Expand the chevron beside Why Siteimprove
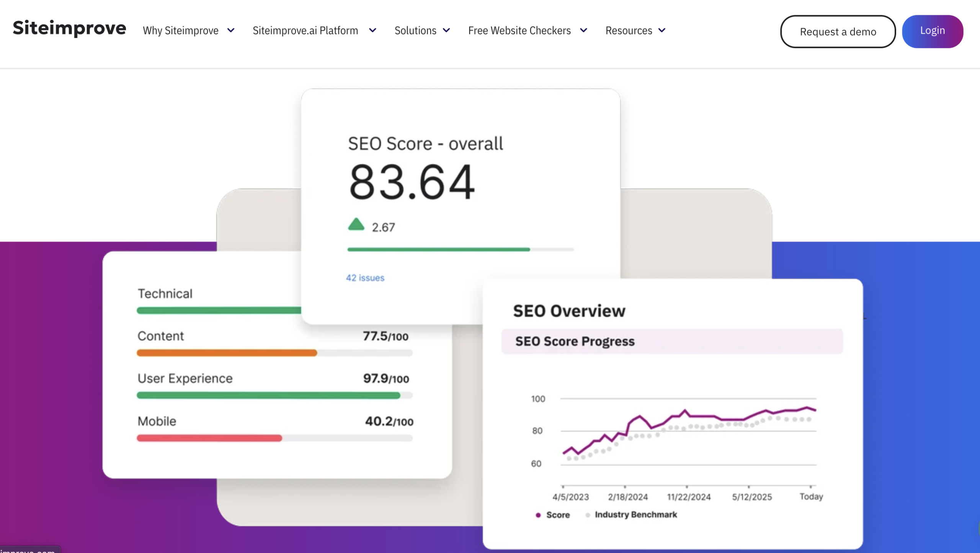The height and width of the screenshot is (553, 980). [x=231, y=30]
